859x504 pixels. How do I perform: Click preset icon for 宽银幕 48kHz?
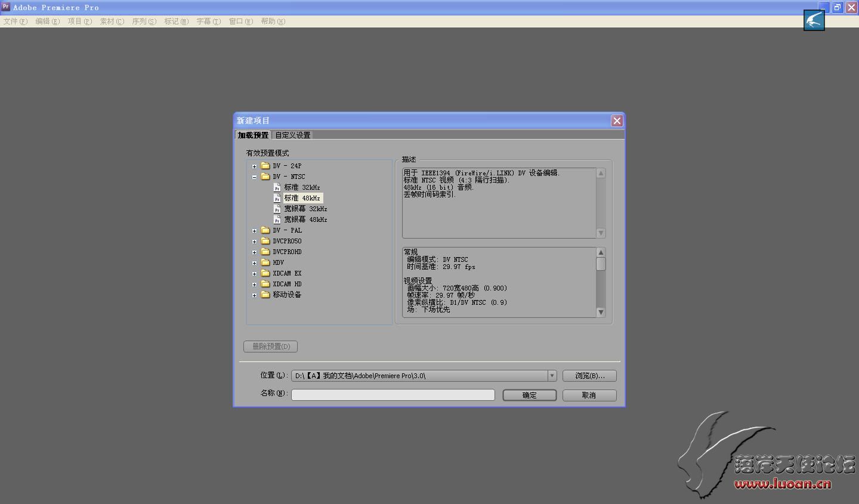[277, 219]
